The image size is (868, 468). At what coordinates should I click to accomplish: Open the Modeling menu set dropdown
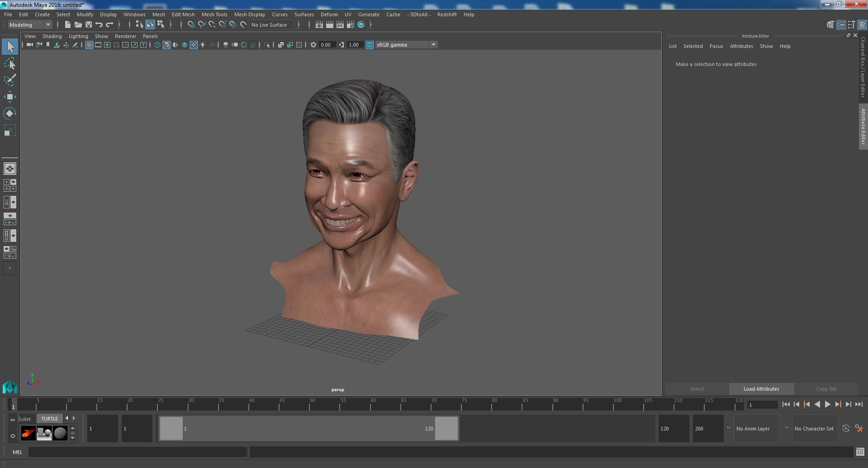pos(30,25)
